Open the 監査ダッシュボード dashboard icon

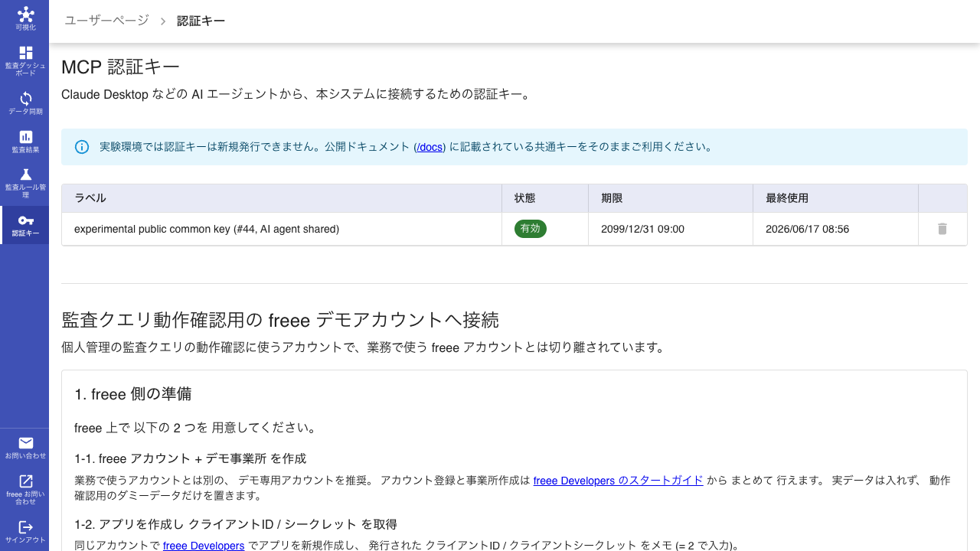click(25, 53)
